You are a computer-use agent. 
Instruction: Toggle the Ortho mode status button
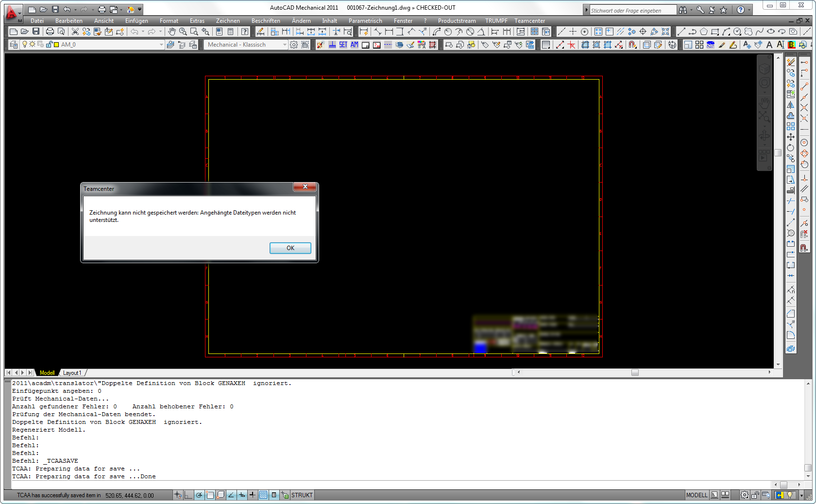pyautogui.click(x=188, y=495)
